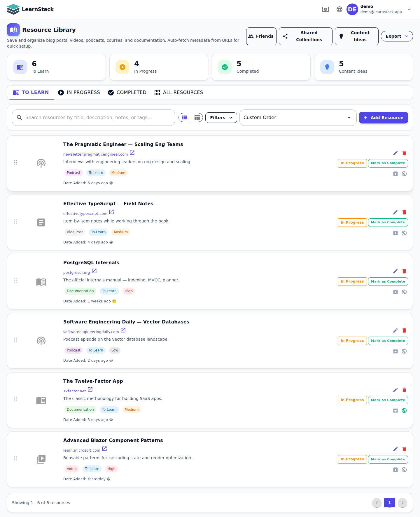Move Software Engineering Daily to In Progress
Viewport: 420px width, 517px height.
point(352,341)
